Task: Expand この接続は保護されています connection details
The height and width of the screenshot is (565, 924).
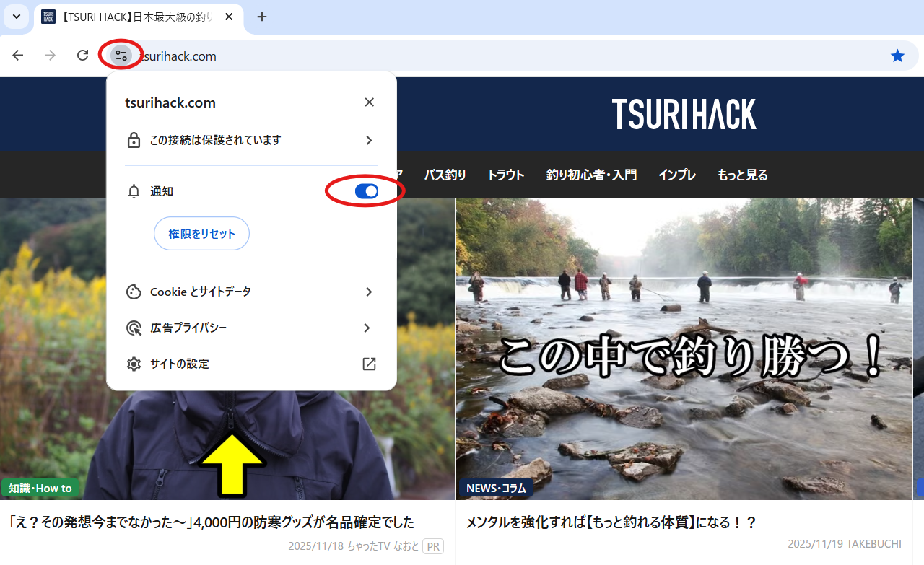Action: [369, 140]
